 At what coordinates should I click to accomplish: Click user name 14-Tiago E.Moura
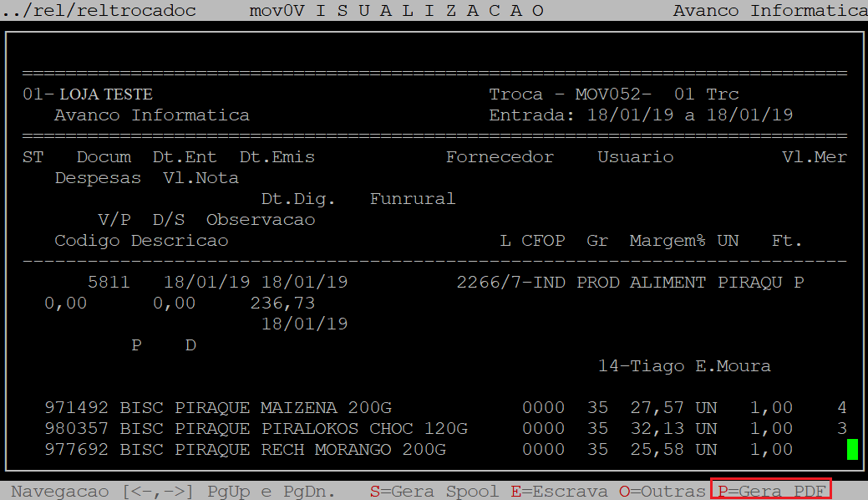click(x=683, y=366)
